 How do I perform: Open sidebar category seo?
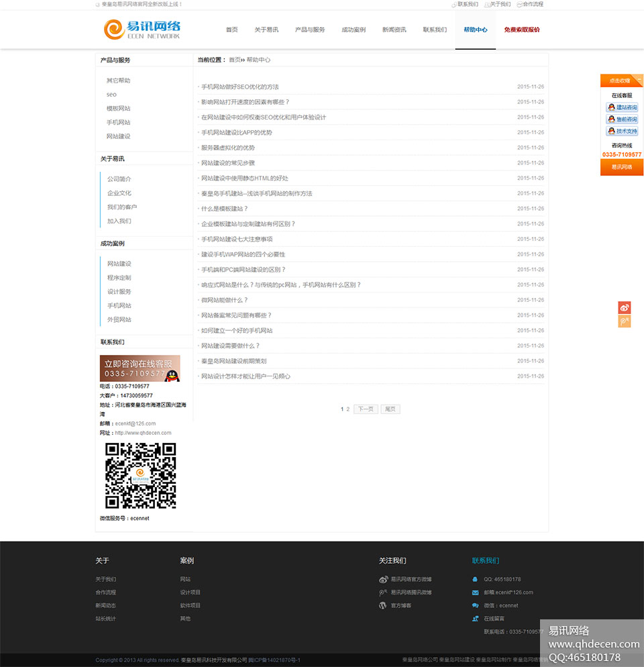click(x=111, y=95)
